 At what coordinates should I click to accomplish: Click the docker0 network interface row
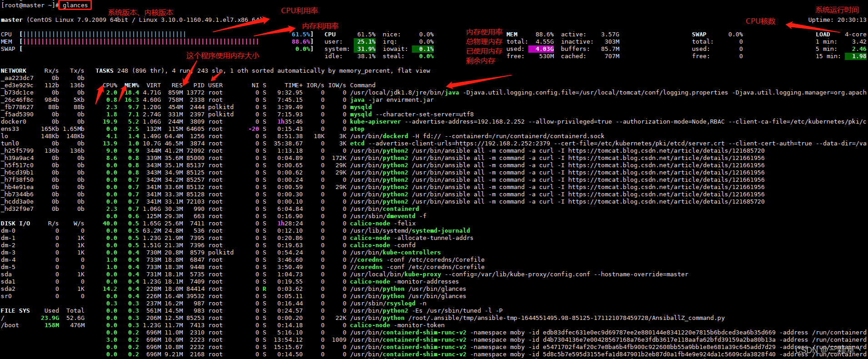pyautogui.click(x=43, y=121)
